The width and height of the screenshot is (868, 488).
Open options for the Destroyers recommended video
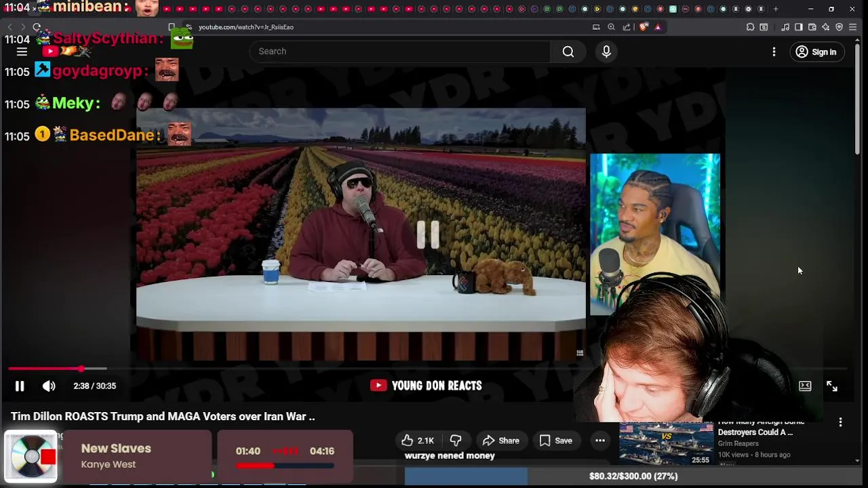tap(840, 422)
